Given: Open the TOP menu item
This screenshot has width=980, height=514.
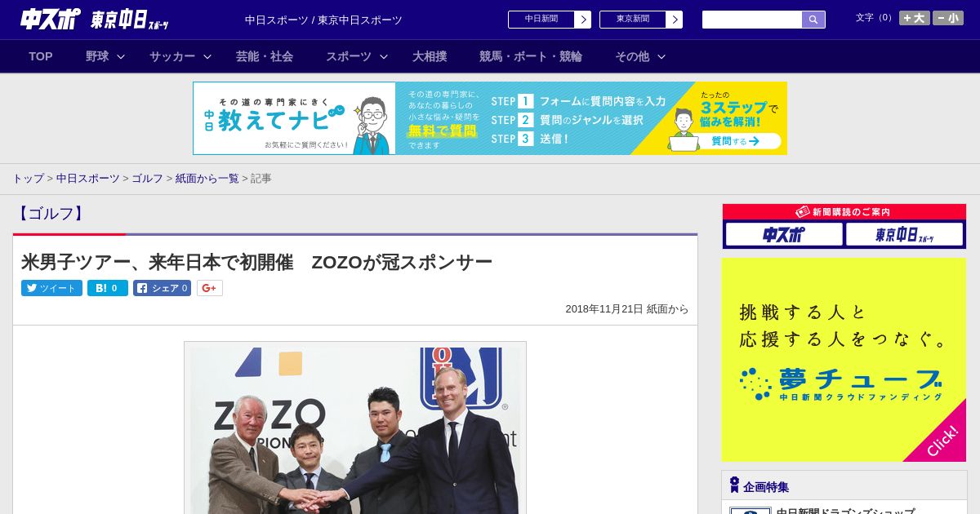Looking at the screenshot, I should (x=41, y=56).
